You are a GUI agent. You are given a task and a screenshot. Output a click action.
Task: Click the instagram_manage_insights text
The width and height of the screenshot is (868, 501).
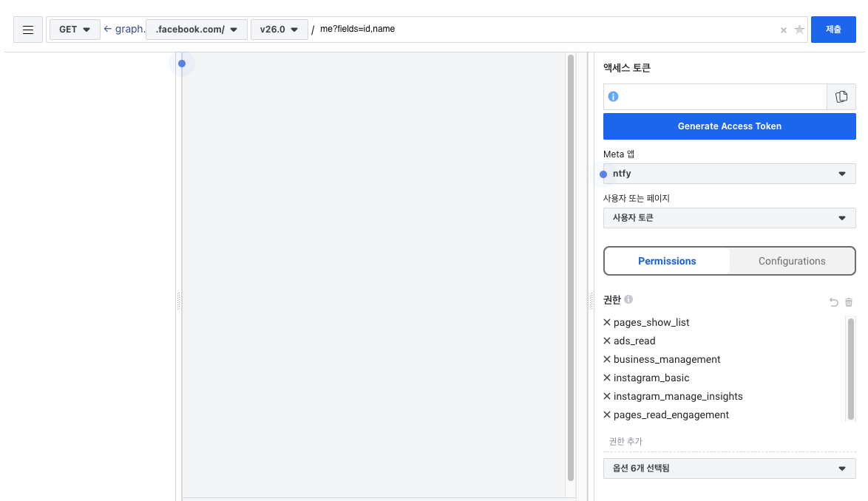coord(678,397)
